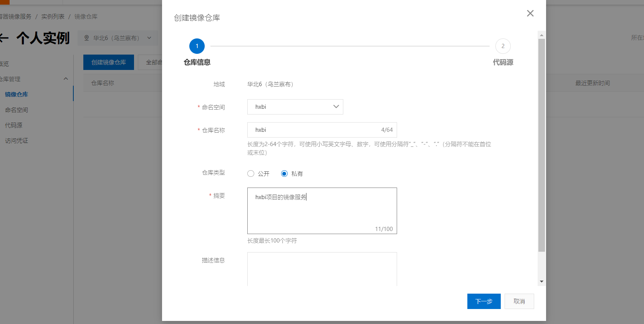Click the location pin icon for 华北6

click(86, 38)
